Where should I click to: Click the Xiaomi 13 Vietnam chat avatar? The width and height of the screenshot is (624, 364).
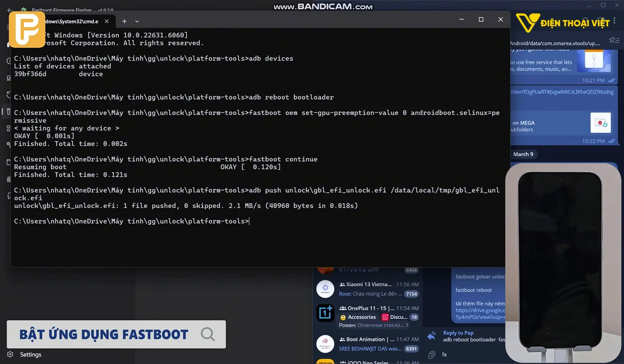click(325, 289)
